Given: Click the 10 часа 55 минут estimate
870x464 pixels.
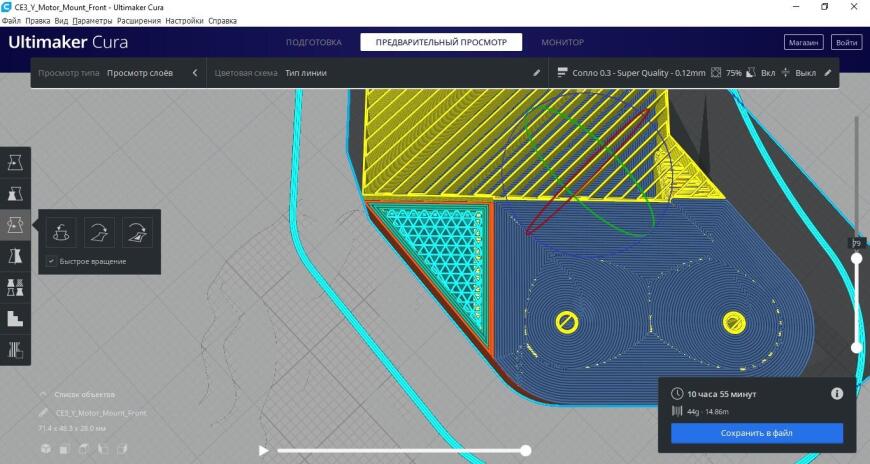Looking at the screenshot, I should [x=722, y=394].
